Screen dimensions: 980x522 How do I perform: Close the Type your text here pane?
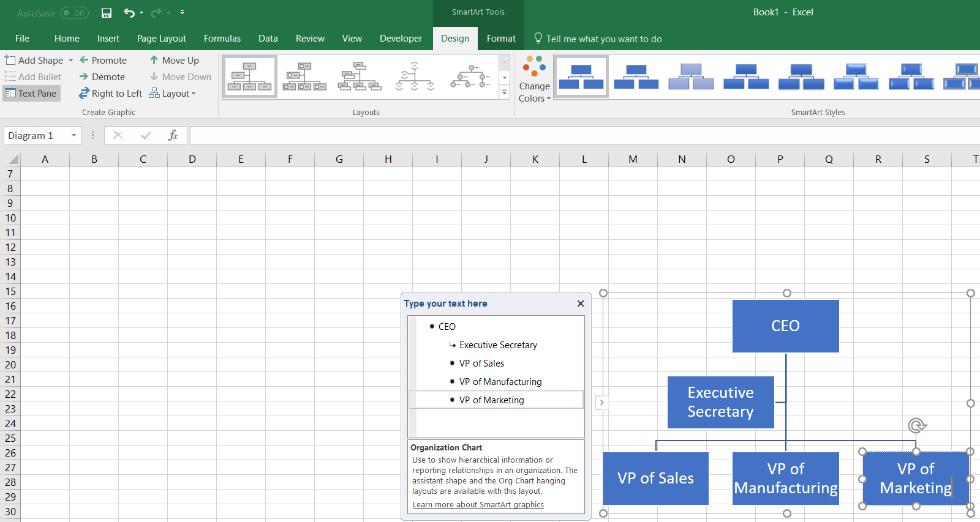580,304
